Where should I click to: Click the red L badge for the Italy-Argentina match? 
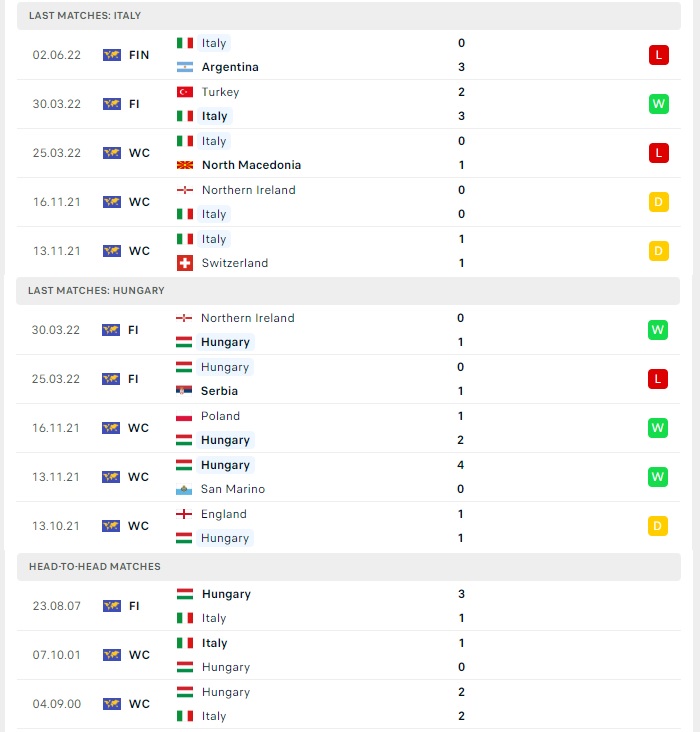pyautogui.click(x=658, y=55)
